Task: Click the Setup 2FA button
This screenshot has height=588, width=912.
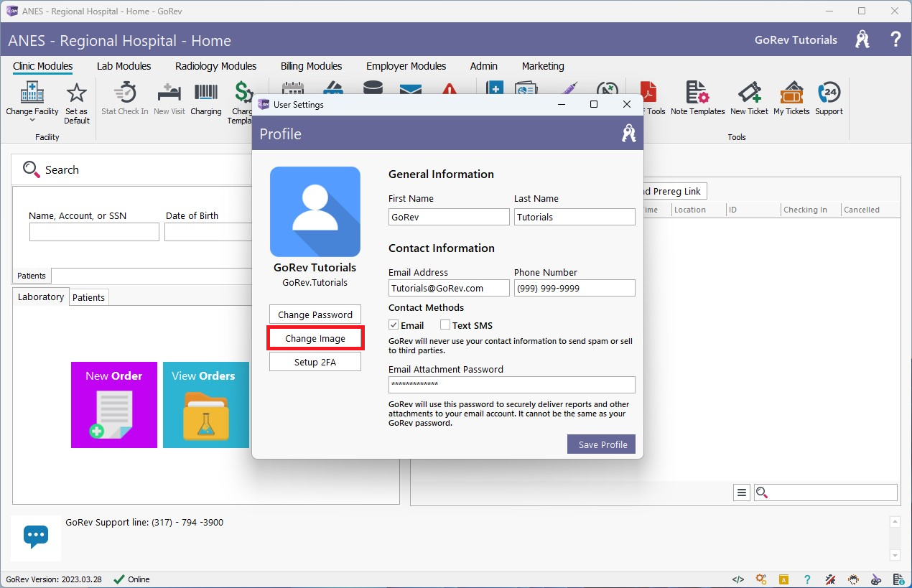Action: (x=315, y=362)
